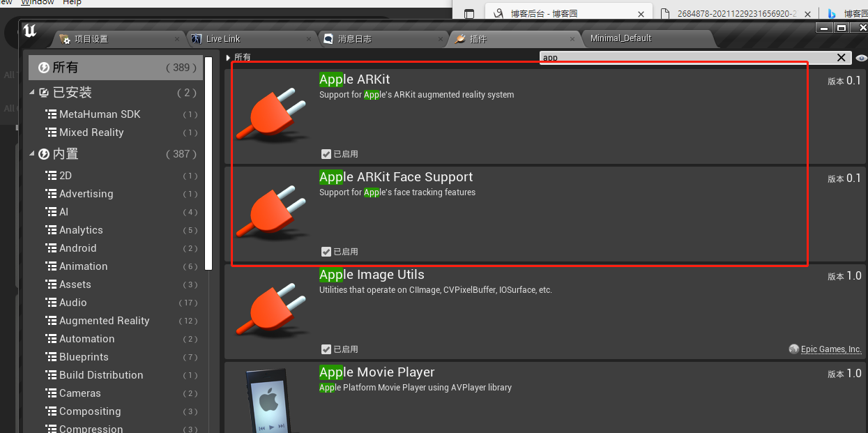Click the category list scrollbar
Viewport: 868px width, 433px height.
tap(208, 162)
